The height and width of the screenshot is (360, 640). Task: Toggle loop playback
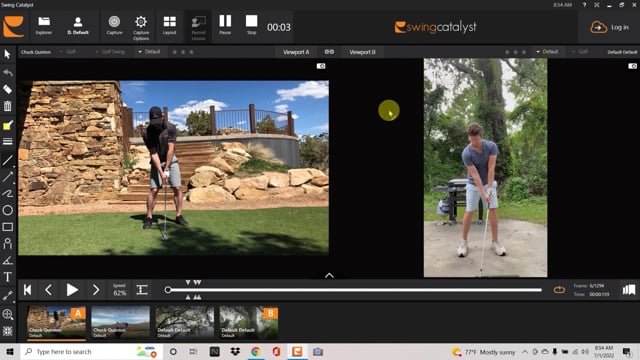(x=559, y=290)
